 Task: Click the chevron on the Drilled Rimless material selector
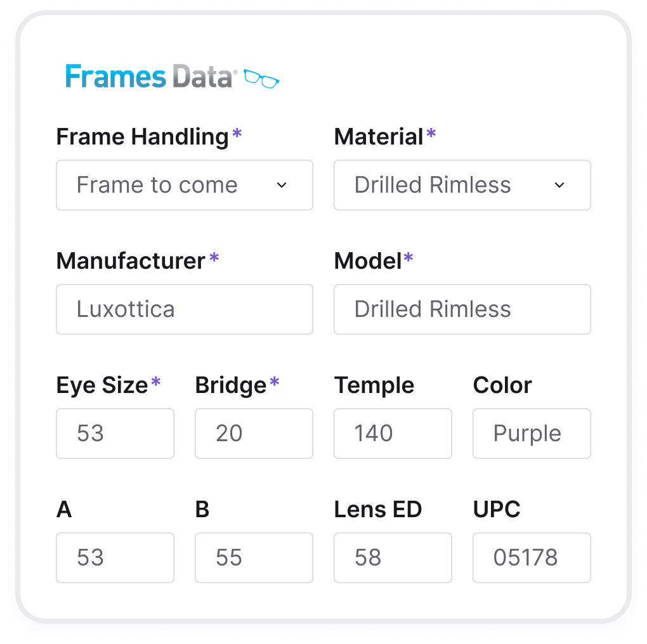pyautogui.click(x=559, y=185)
